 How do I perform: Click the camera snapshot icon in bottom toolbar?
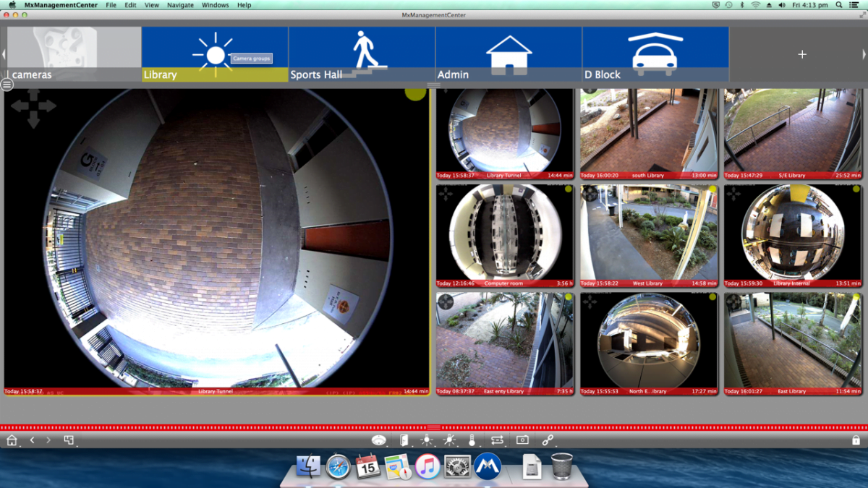(x=522, y=440)
